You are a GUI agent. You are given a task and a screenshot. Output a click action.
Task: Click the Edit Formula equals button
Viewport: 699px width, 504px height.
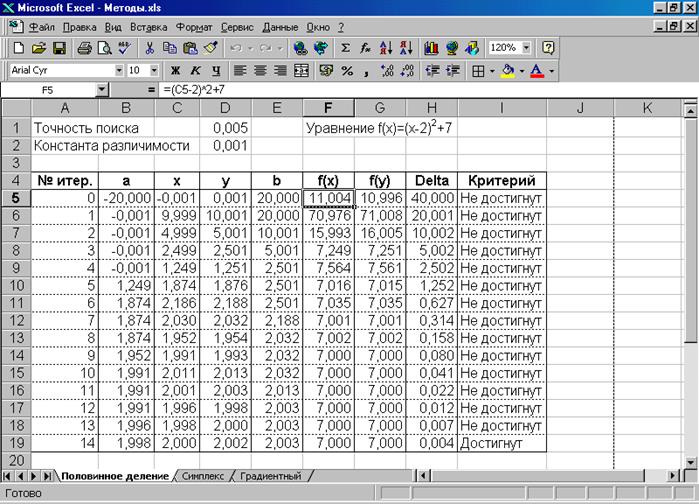[152, 90]
